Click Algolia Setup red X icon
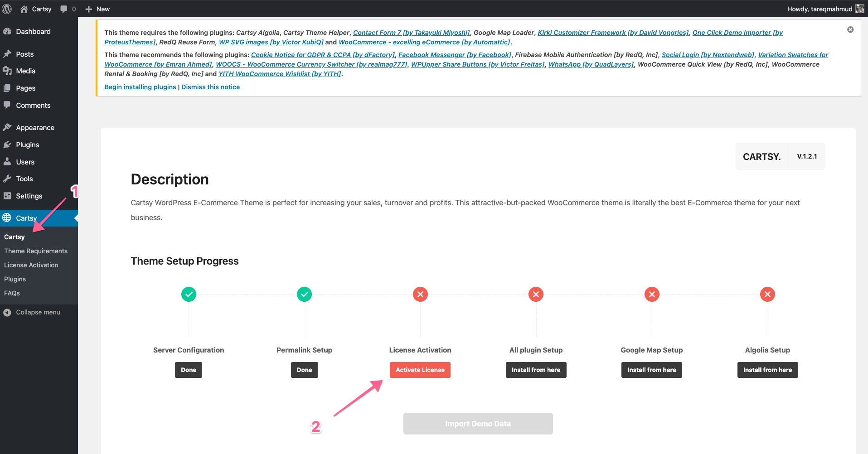Screen dimensions: 868x454 768,295
